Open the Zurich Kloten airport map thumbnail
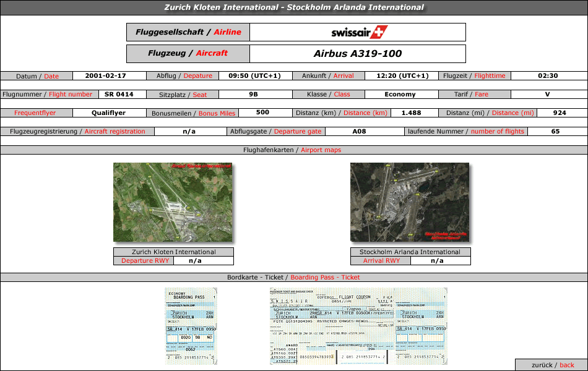 pos(173,202)
